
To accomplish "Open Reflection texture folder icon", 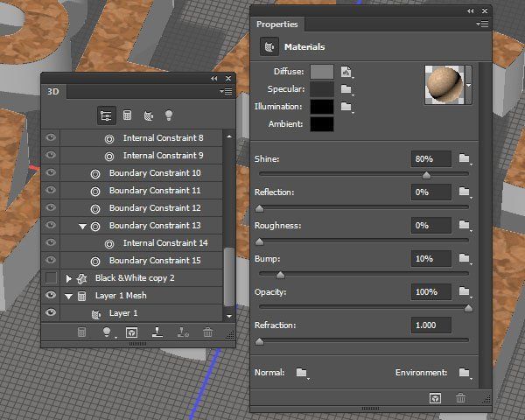I will coord(465,192).
